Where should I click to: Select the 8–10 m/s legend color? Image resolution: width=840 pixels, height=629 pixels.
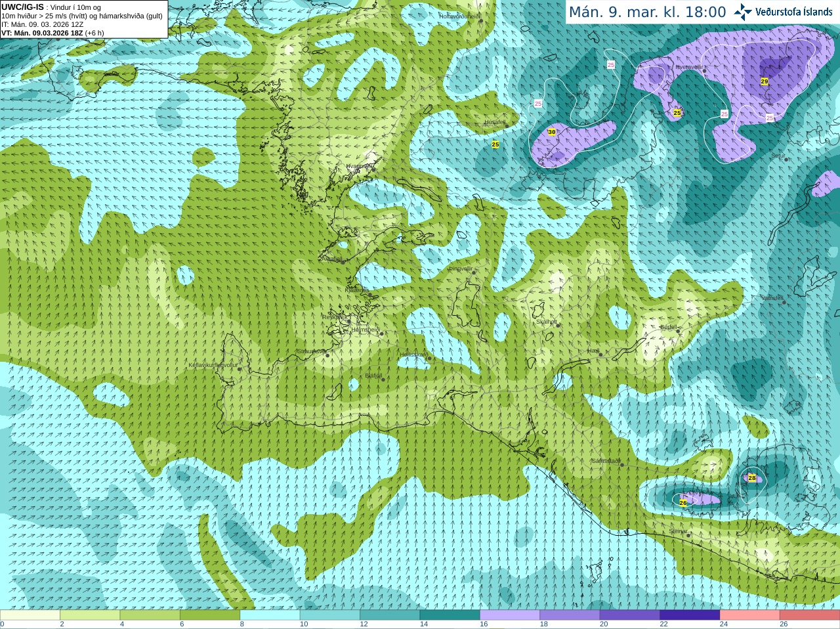pos(270,615)
